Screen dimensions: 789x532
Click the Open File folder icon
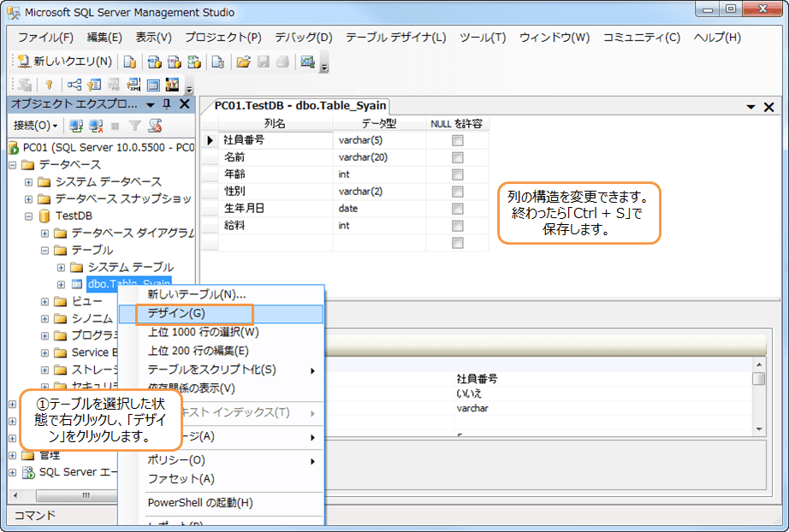244,62
